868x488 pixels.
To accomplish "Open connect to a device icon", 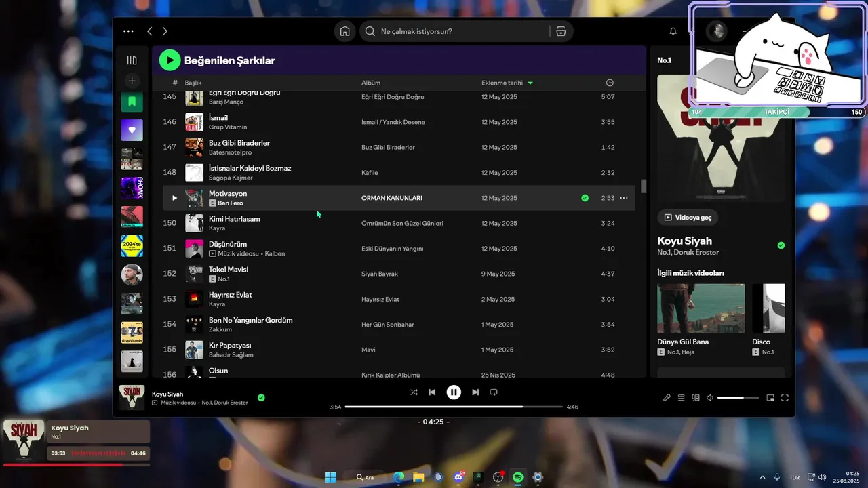I will 696,398.
